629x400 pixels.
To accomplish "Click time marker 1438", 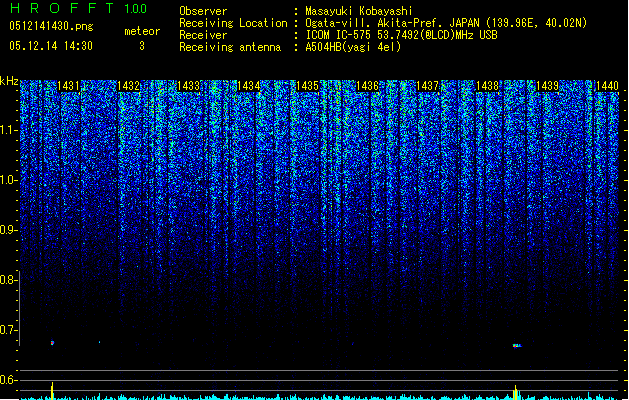I will (487, 86).
